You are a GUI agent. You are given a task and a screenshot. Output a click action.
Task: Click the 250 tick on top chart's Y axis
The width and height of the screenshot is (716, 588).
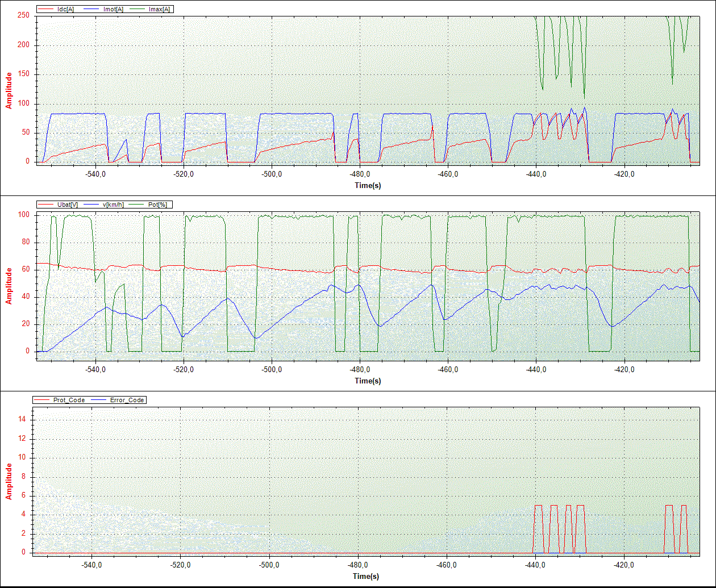23,16
